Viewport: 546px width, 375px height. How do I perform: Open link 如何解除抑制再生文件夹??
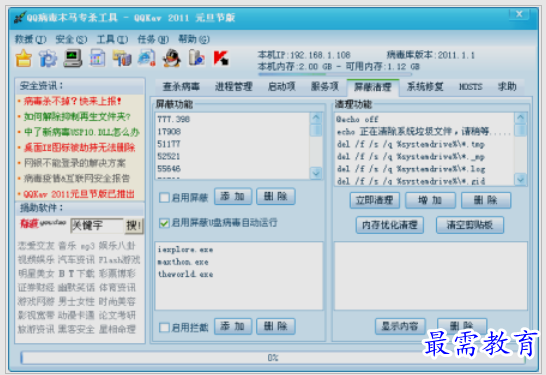tap(77, 117)
